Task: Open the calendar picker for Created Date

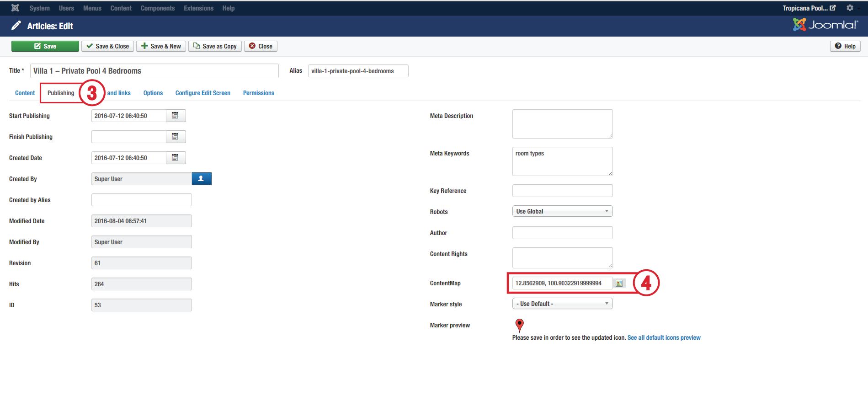Action: coord(176,158)
